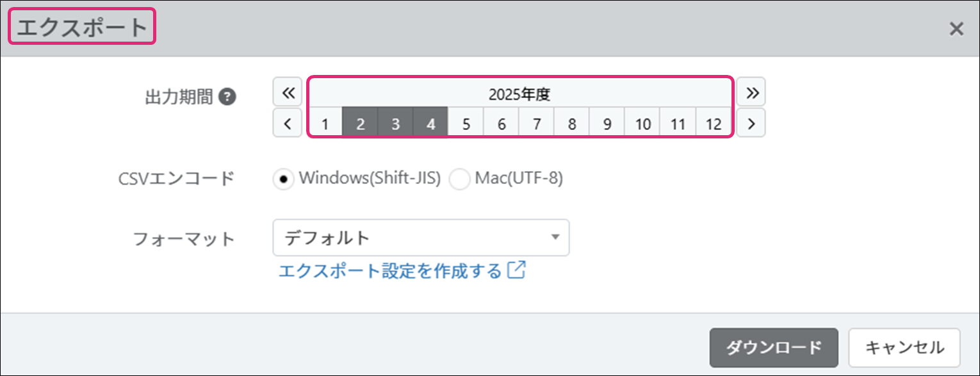Select month 1 in the period selector
This screenshot has height=376, width=980.
[x=325, y=124]
